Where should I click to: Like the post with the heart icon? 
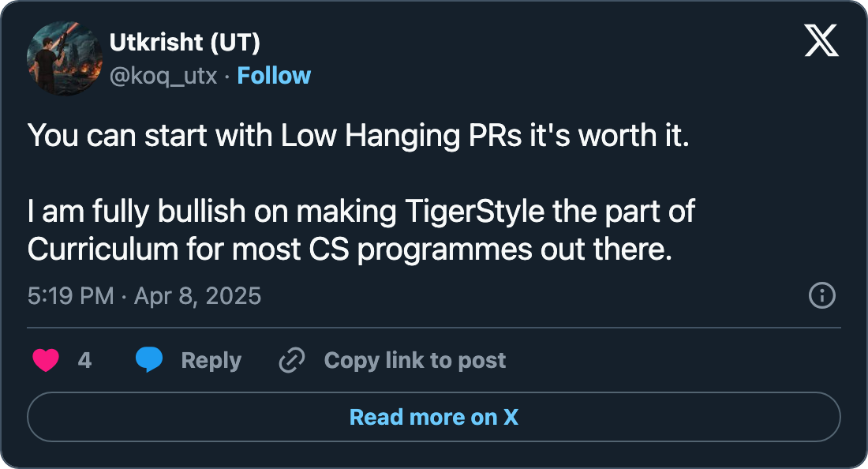pos(46,361)
